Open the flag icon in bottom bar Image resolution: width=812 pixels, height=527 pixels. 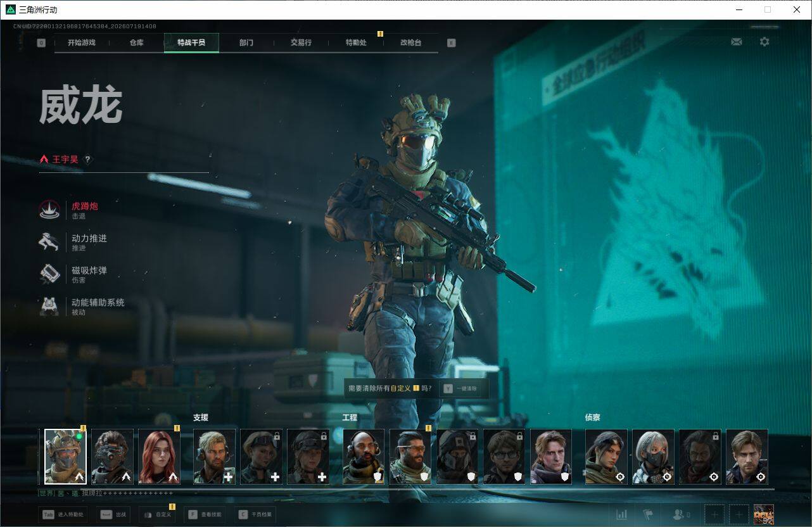pos(648,514)
